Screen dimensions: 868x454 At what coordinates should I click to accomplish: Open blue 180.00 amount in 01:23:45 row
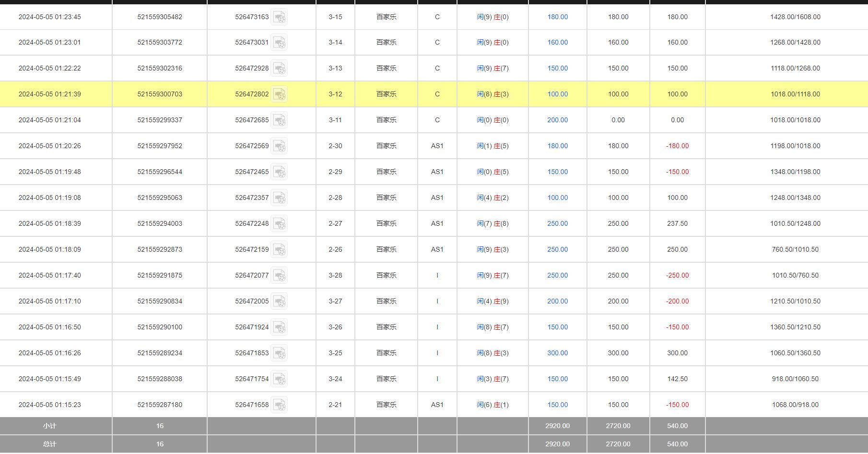tap(557, 17)
